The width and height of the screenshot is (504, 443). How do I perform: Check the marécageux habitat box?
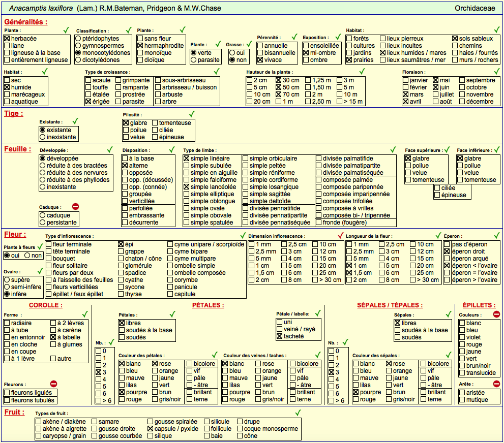(7, 94)
